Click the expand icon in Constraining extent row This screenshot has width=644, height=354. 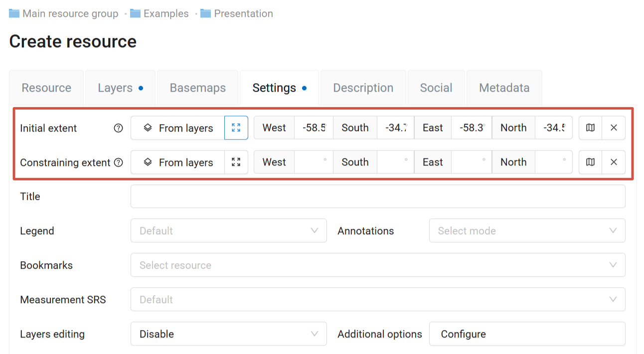[x=236, y=162]
